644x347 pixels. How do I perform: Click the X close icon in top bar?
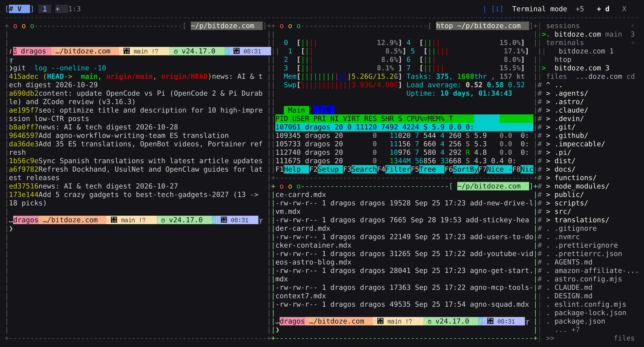click(x=624, y=9)
